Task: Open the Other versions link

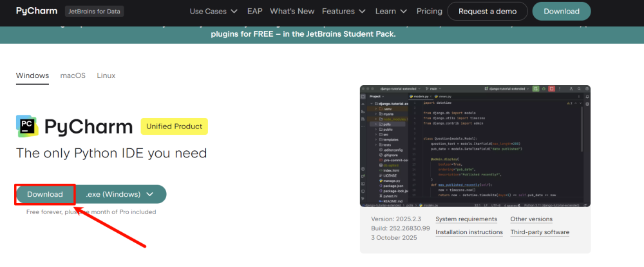Action: [x=531, y=219]
